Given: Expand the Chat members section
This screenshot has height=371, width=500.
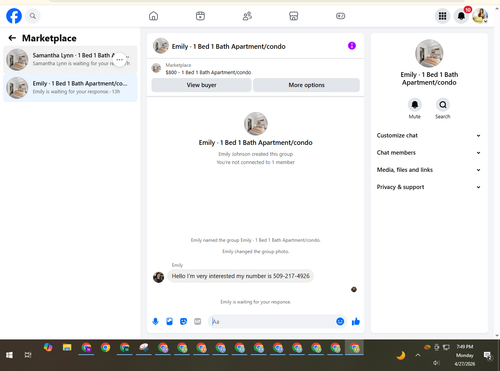Looking at the screenshot, I should pos(429,153).
